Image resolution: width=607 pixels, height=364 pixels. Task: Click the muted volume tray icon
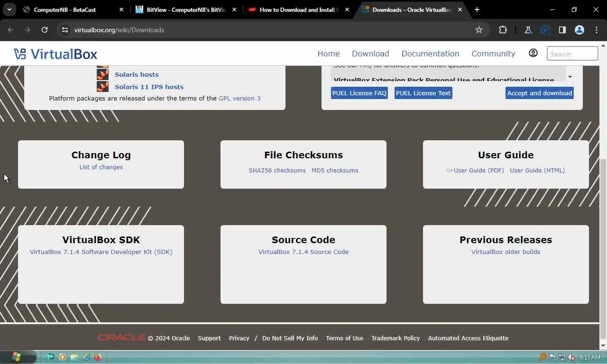(x=572, y=357)
